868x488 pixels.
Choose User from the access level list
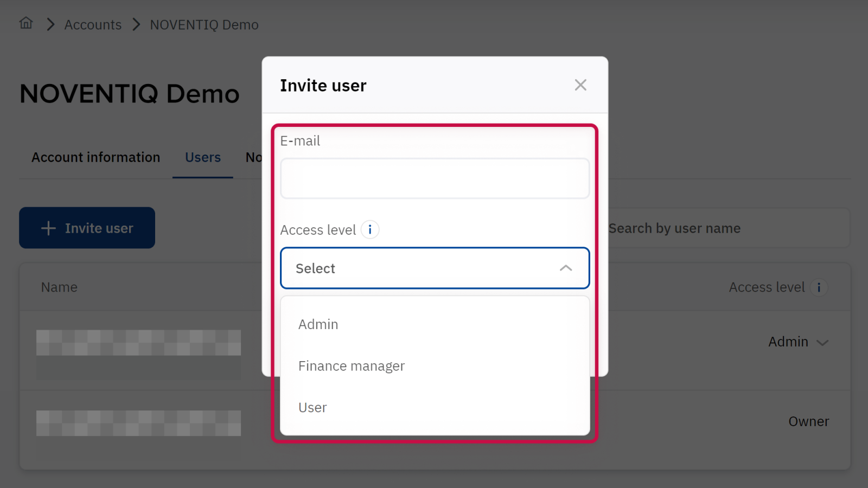click(312, 408)
